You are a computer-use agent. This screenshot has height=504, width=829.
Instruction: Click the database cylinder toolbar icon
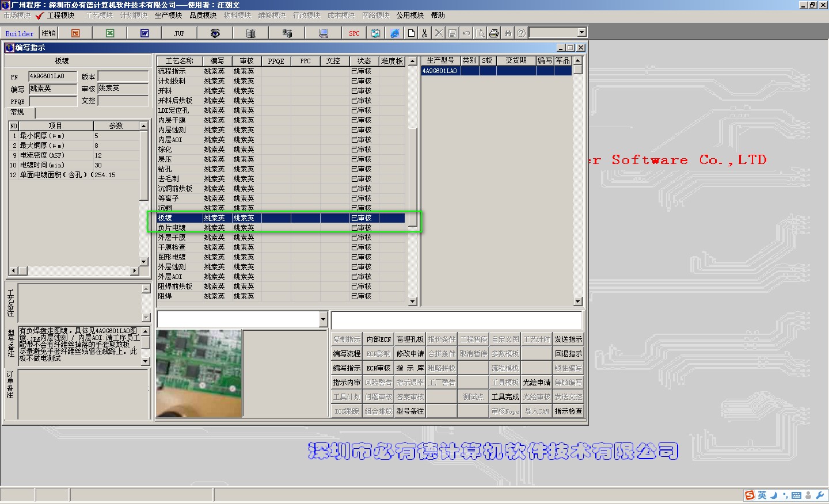[x=250, y=33]
